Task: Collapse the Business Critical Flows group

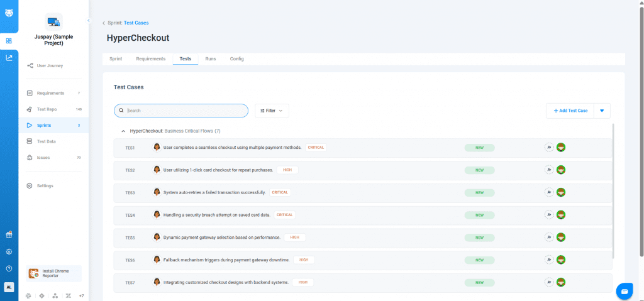Action: (x=123, y=131)
